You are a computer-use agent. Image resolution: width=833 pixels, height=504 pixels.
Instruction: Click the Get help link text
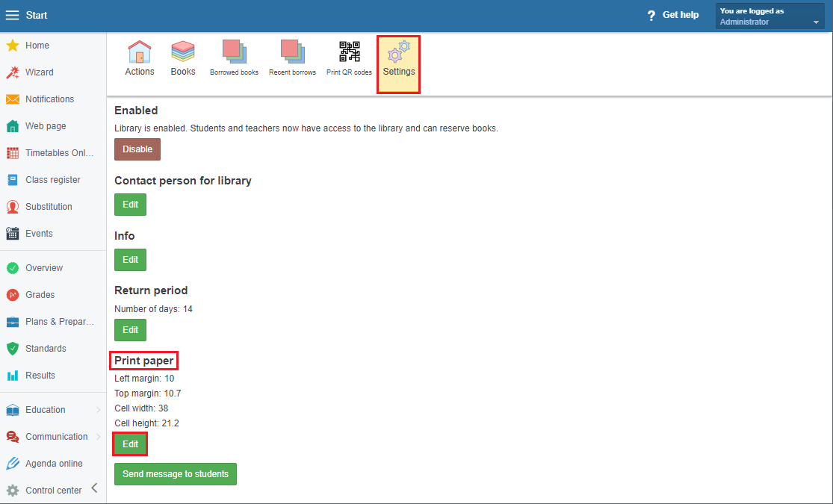tap(681, 15)
